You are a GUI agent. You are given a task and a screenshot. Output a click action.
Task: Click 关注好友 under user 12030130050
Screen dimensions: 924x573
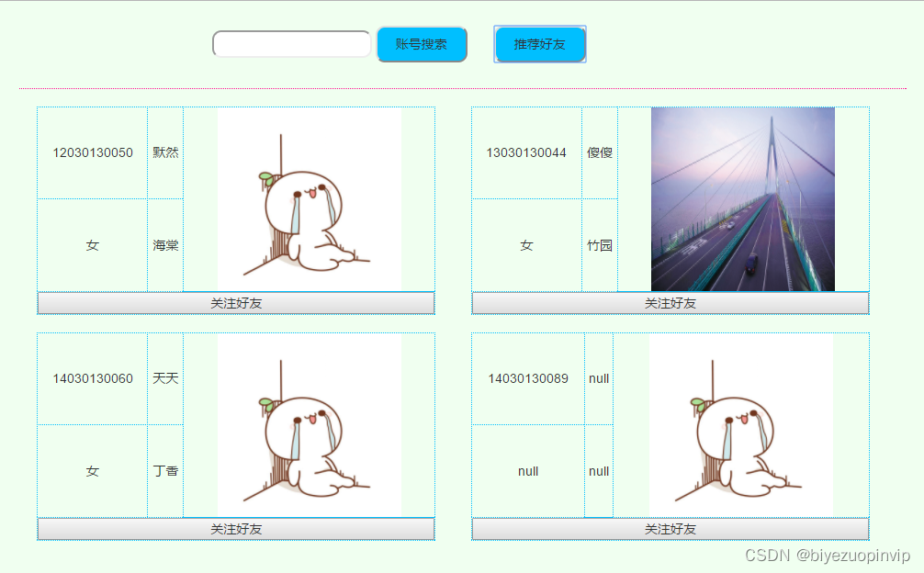point(234,301)
